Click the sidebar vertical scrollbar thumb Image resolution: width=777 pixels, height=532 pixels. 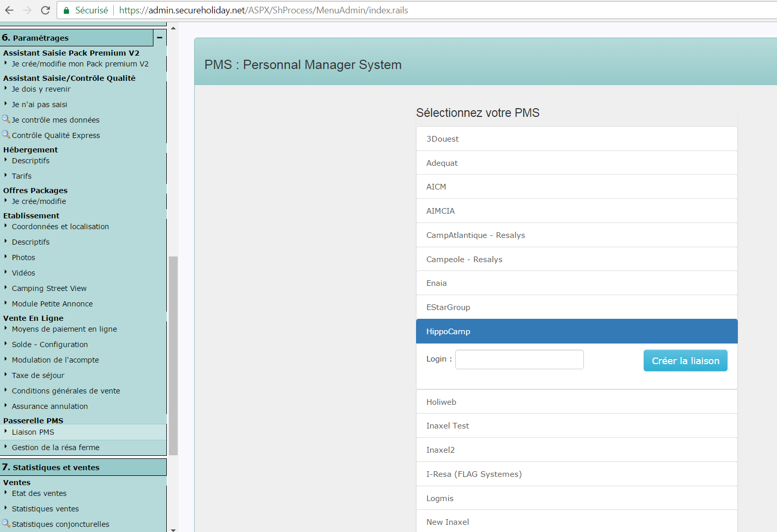point(174,356)
